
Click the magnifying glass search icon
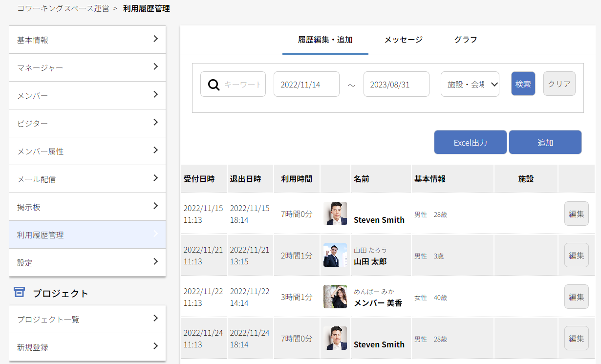pos(214,85)
